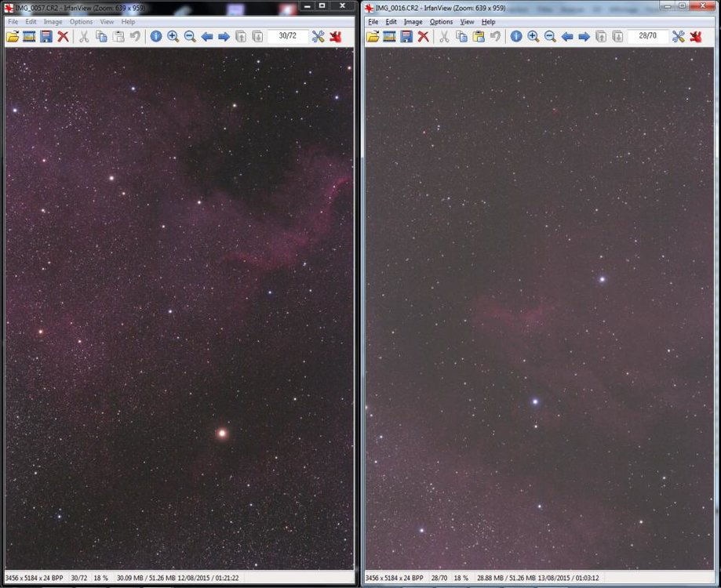Viewport: 721px width, 588px height.
Task: Go to the previous file in the left window
Action: (x=206, y=36)
